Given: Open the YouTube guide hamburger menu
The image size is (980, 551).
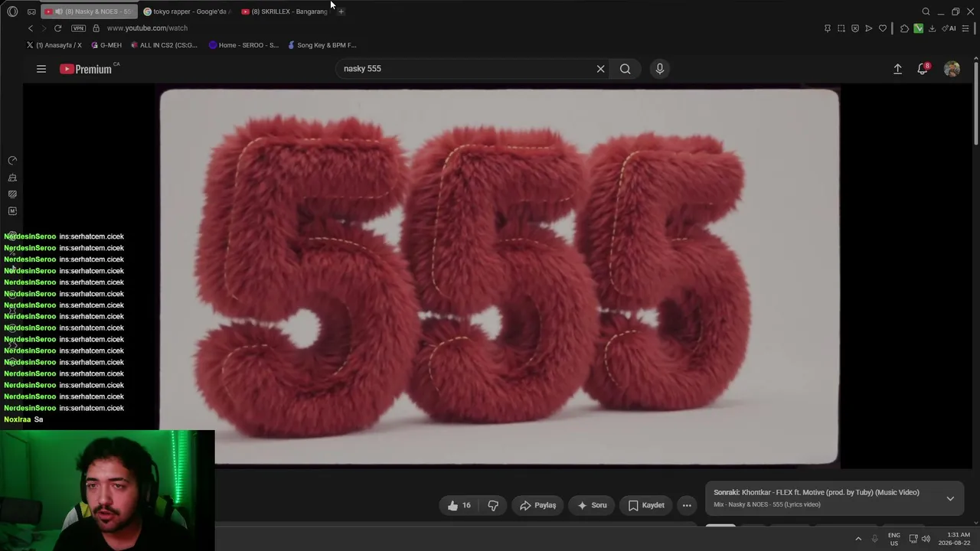Looking at the screenshot, I should point(41,69).
